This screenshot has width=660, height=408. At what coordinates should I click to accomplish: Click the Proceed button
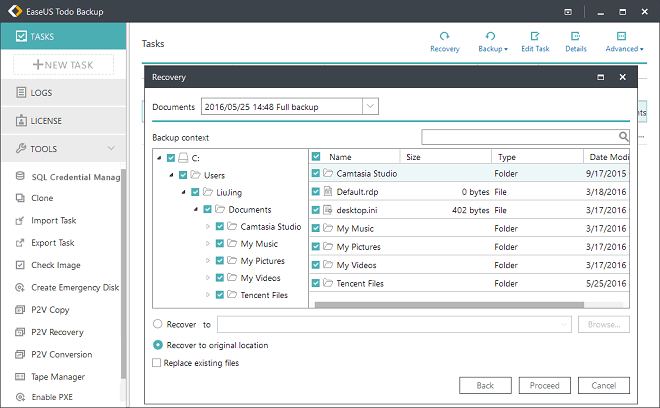point(545,385)
